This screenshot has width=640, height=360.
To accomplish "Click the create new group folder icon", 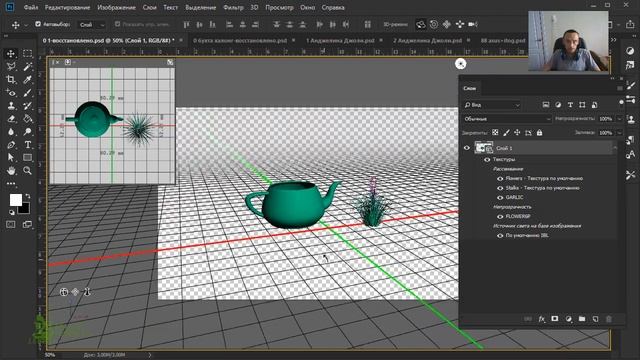I will click(x=582, y=319).
